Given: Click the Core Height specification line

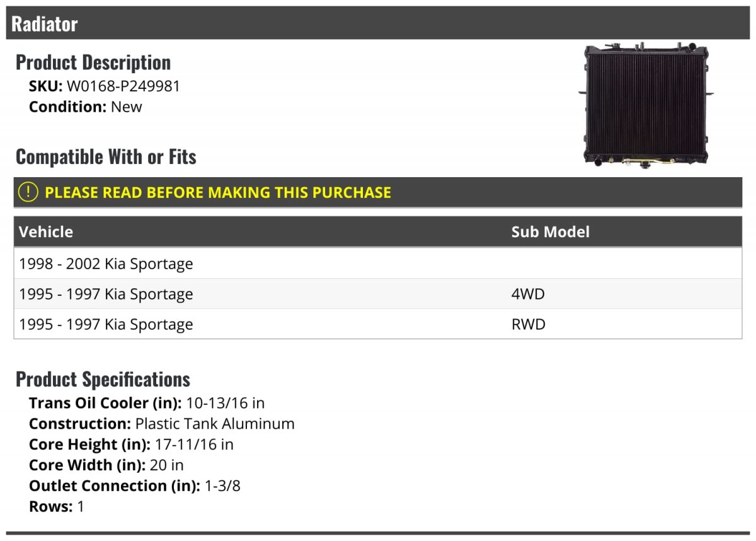Looking at the screenshot, I should [131, 444].
